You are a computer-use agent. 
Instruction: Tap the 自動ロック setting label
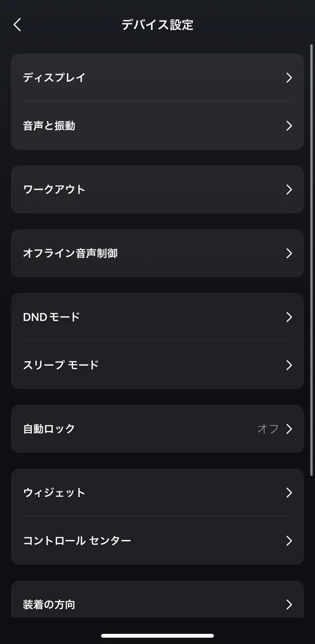[49, 429]
